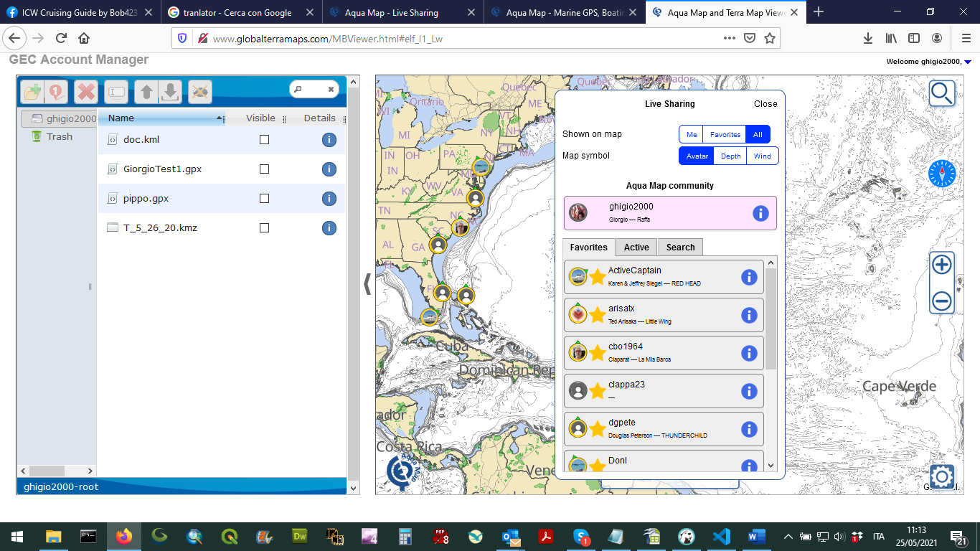Open info for clappa23 favorite
The width and height of the screenshot is (980, 551).
[x=749, y=391]
